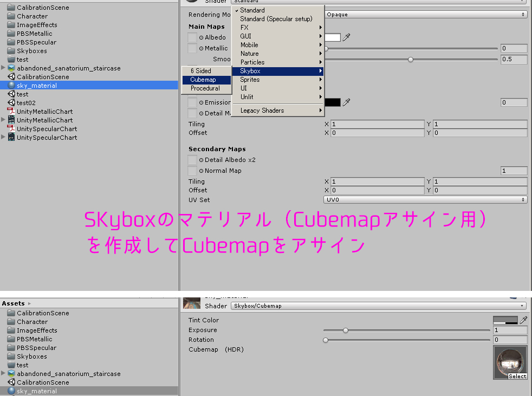
Task: Click the Metallic texture slot box
Action: (x=192, y=48)
